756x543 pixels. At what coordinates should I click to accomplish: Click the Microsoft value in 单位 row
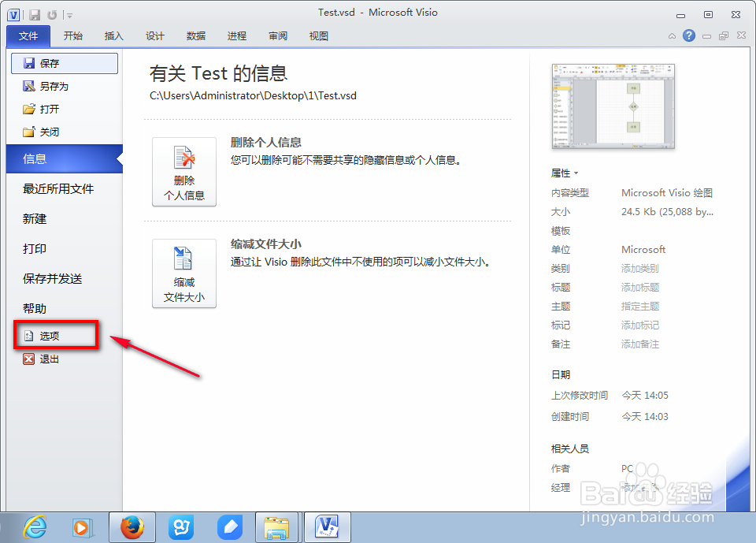click(x=643, y=250)
